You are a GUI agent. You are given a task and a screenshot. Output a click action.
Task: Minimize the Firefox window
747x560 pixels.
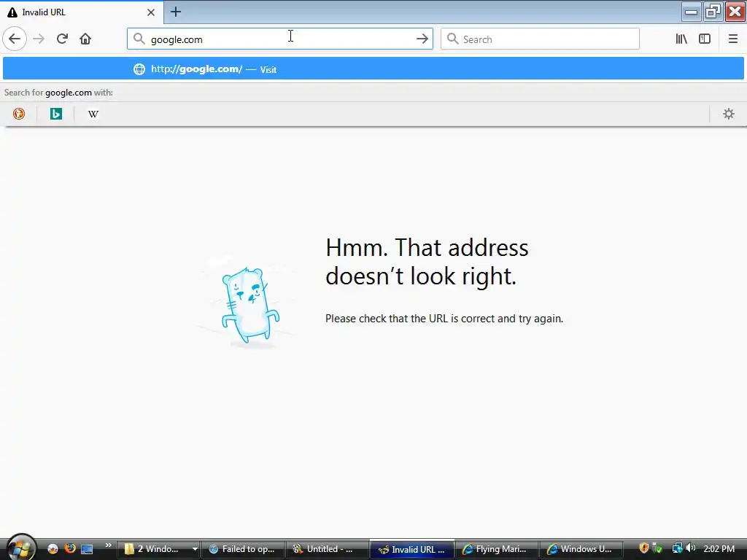691,12
